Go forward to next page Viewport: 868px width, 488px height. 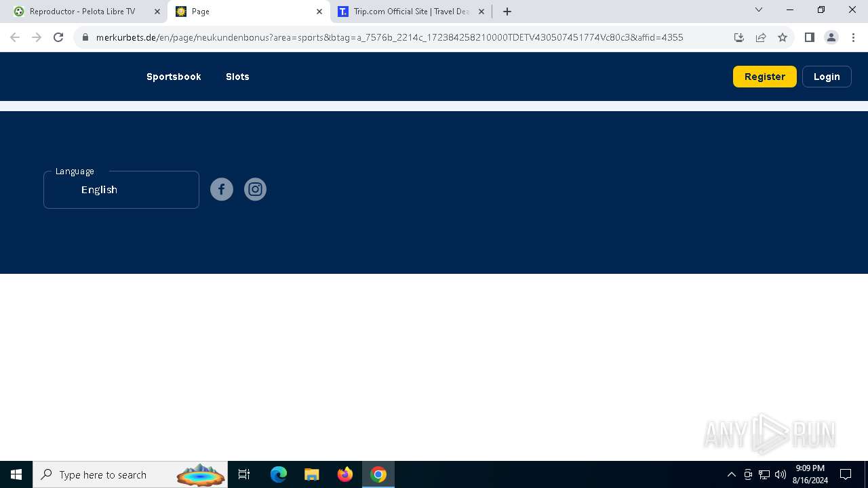click(x=37, y=37)
